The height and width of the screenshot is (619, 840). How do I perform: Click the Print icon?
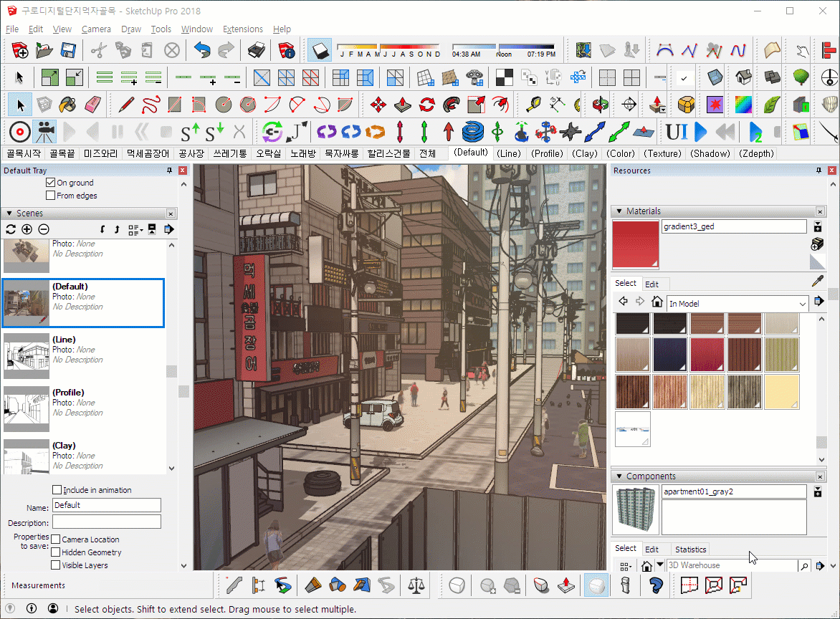point(257,51)
